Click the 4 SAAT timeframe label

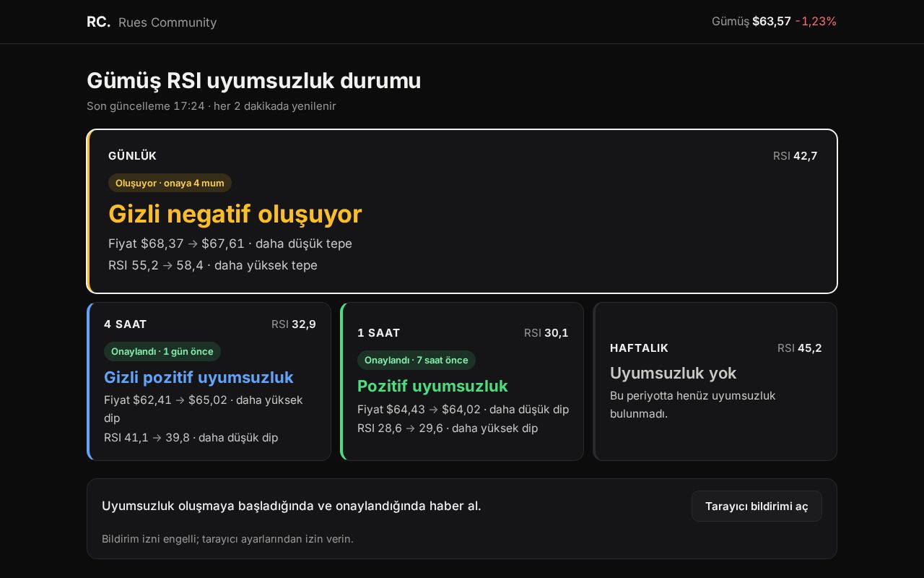126,324
